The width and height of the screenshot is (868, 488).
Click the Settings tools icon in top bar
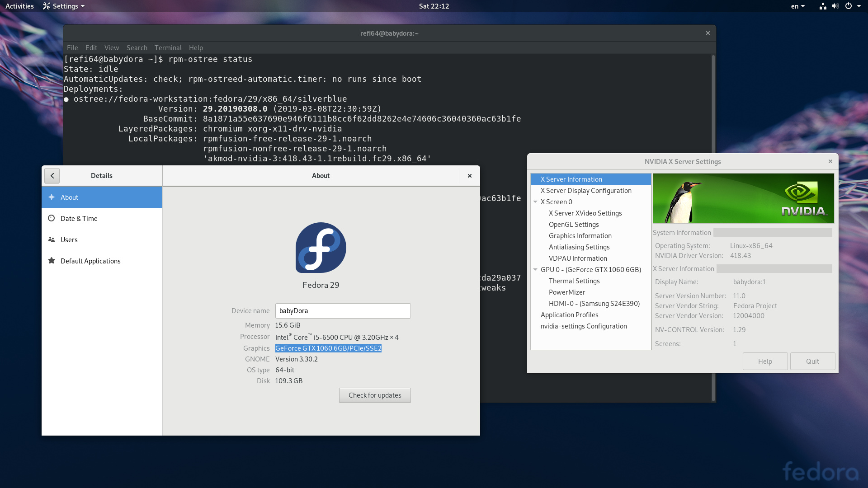click(47, 6)
